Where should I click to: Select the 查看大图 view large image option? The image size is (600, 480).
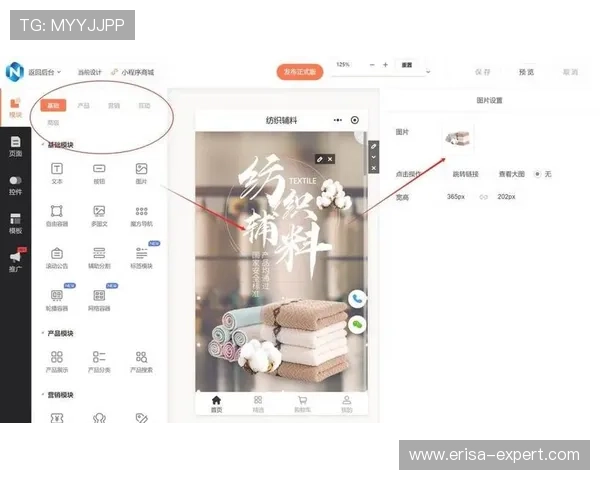(x=511, y=174)
